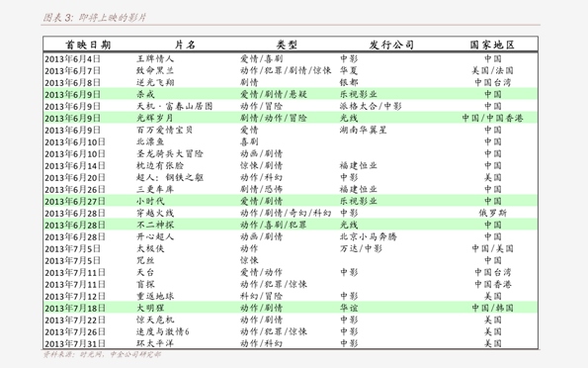Select film title "环太平洋"

pos(155,343)
